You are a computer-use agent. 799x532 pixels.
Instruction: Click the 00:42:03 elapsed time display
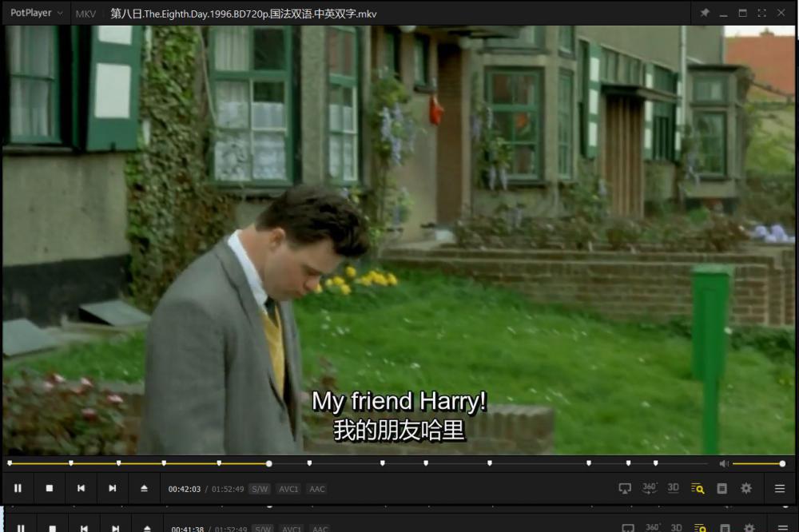coord(185,489)
